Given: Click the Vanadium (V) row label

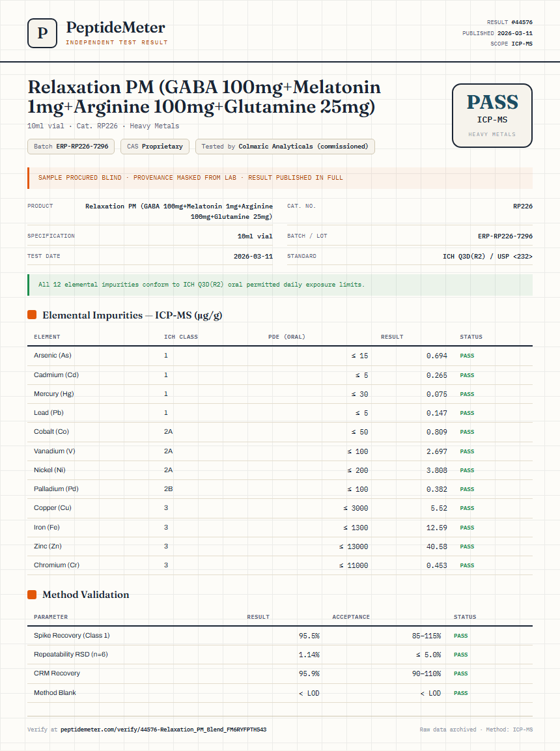Looking at the screenshot, I should 55,451.
